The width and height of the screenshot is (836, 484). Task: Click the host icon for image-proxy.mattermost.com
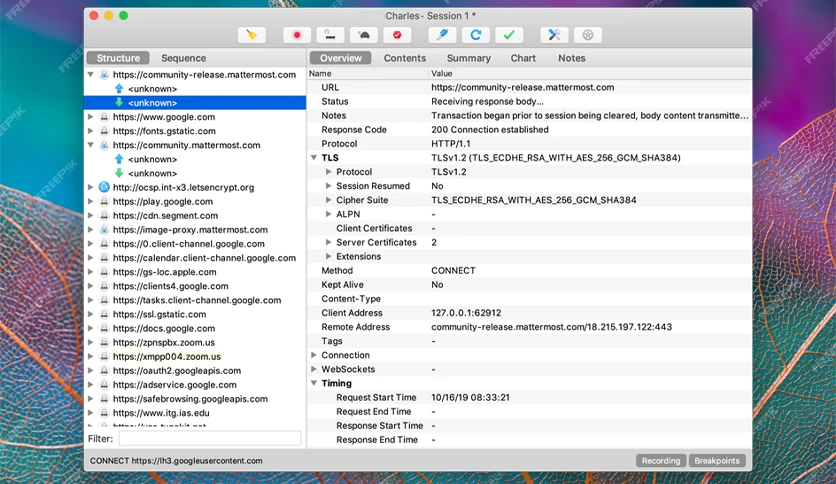[104, 230]
